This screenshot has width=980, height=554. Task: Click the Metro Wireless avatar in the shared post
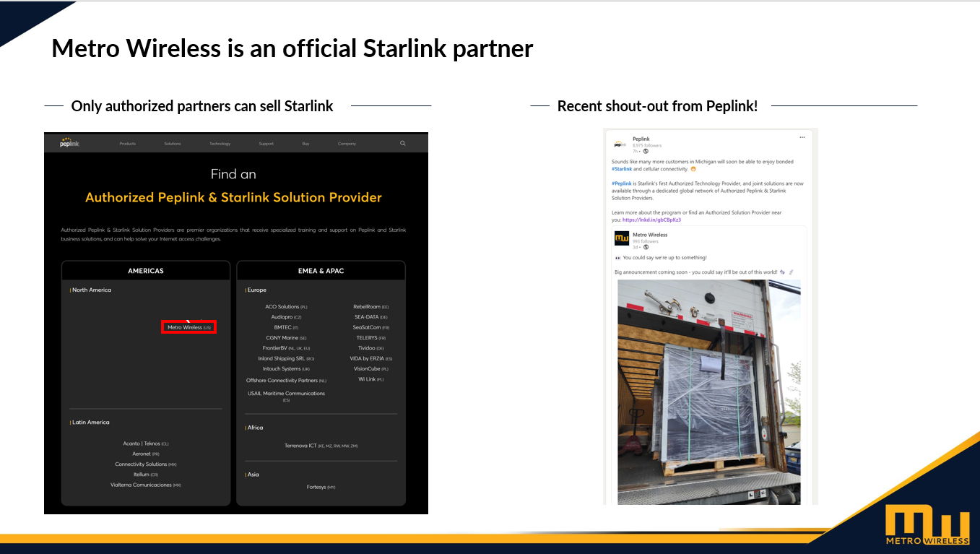621,238
